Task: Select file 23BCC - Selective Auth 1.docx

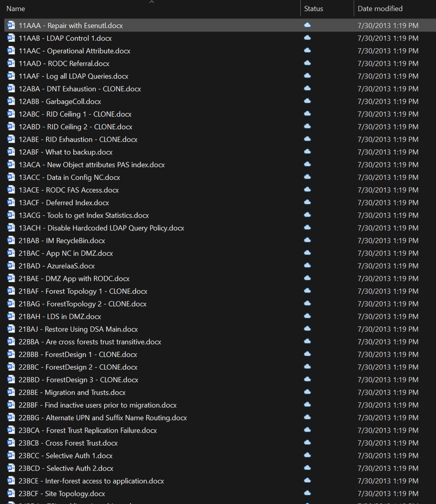Action: tap(66, 455)
